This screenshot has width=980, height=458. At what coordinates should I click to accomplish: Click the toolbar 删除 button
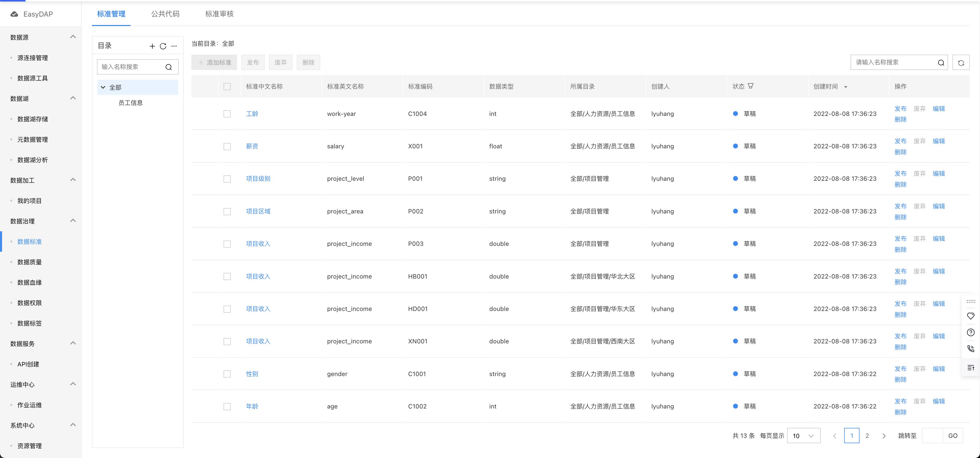coord(309,63)
